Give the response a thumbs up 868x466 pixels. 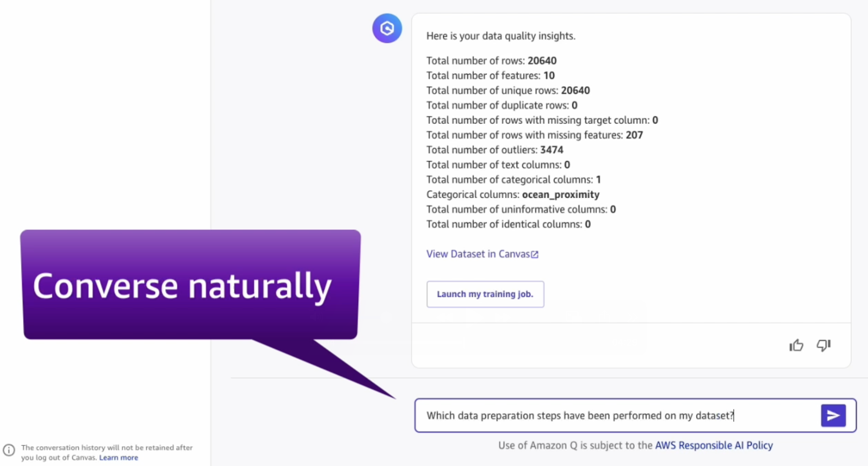point(796,345)
